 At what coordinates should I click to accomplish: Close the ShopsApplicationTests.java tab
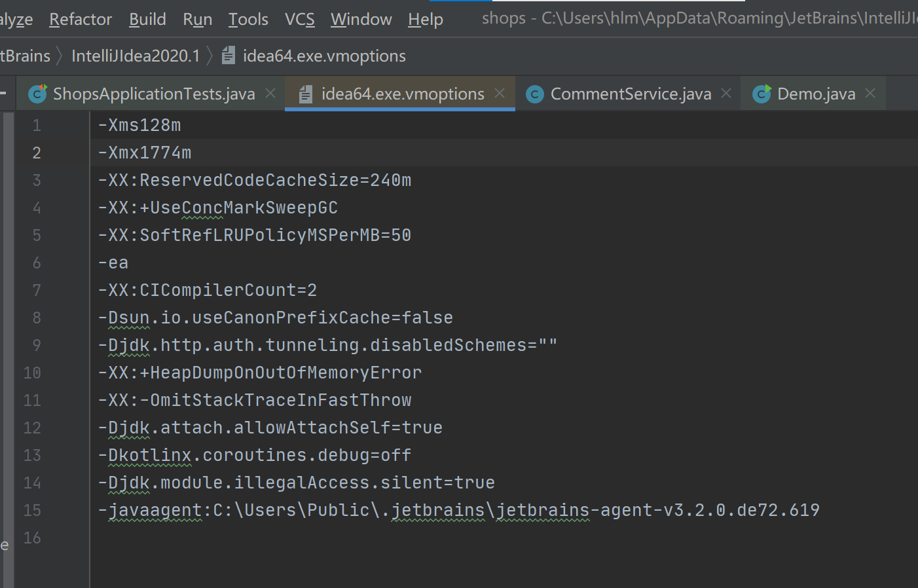pyautogui.click(x=270, y=94)
